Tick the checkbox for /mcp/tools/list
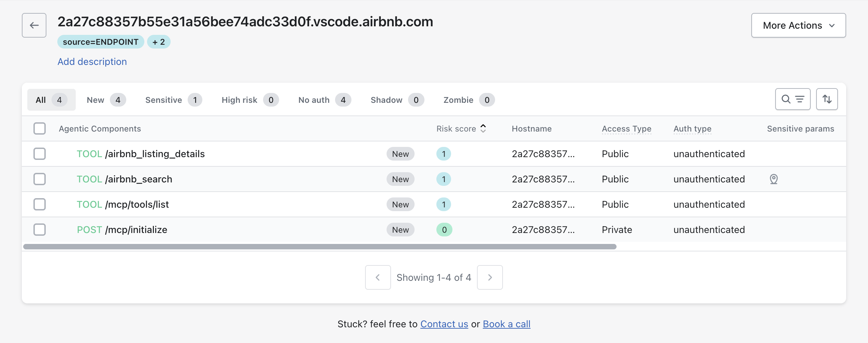The height and width of the screenshot is (343, 868). 40,204
